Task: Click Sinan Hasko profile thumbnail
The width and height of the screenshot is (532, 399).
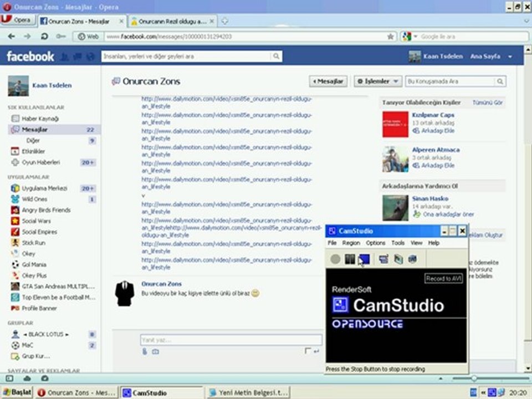Action: pos(395,208)
